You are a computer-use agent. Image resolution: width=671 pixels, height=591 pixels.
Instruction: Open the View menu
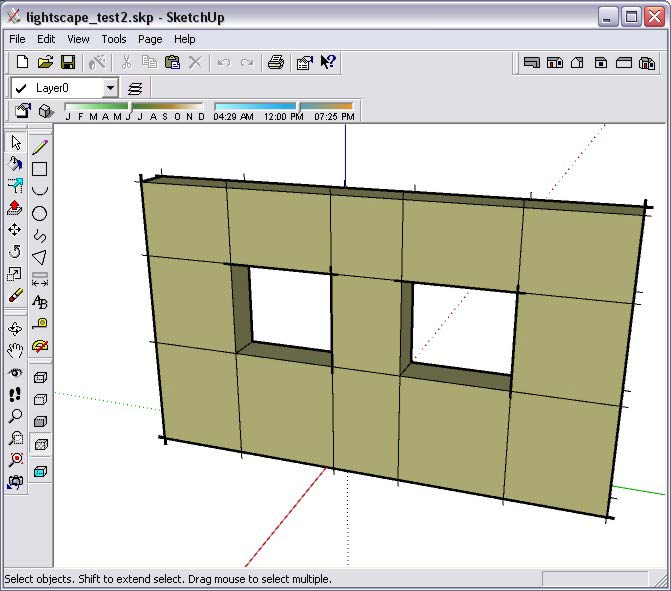pyautogui.click(x=78, y=39)
